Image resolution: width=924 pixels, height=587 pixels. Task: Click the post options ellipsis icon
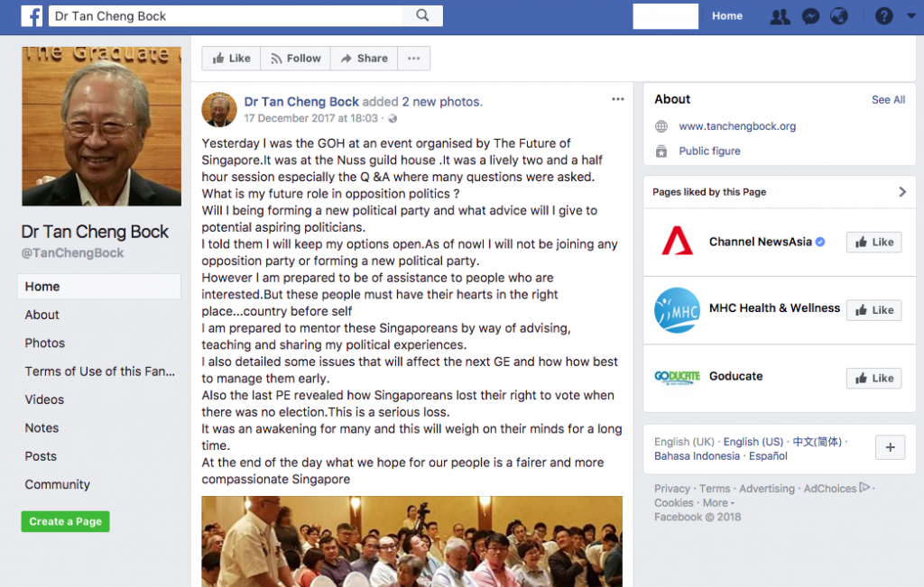(x=617, y=99)
